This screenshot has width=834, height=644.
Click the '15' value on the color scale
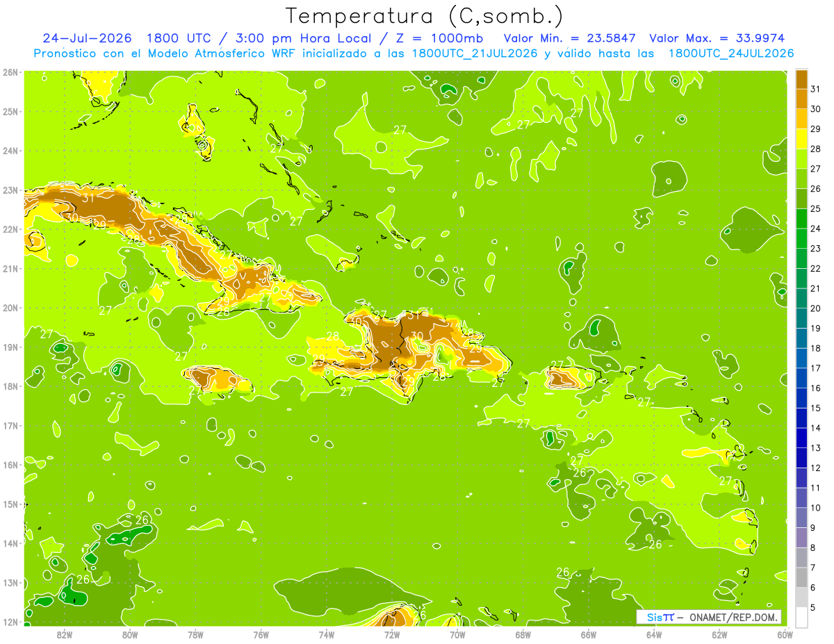tap(816, 408)
